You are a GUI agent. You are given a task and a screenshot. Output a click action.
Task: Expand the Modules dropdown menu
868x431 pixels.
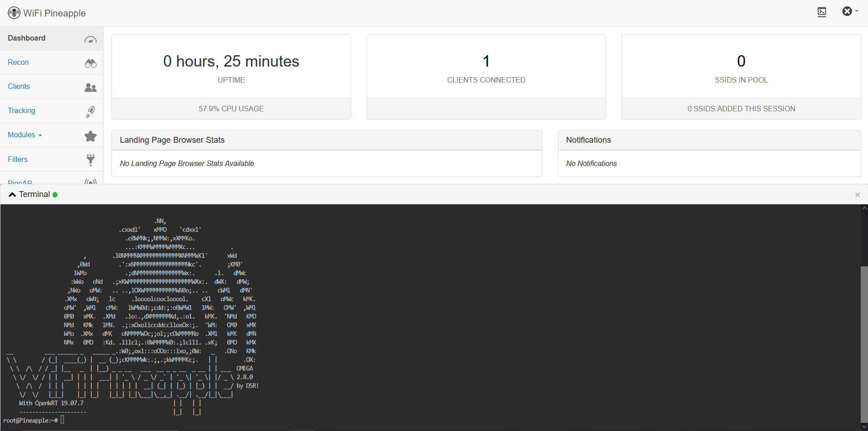(x=25, y=135)
